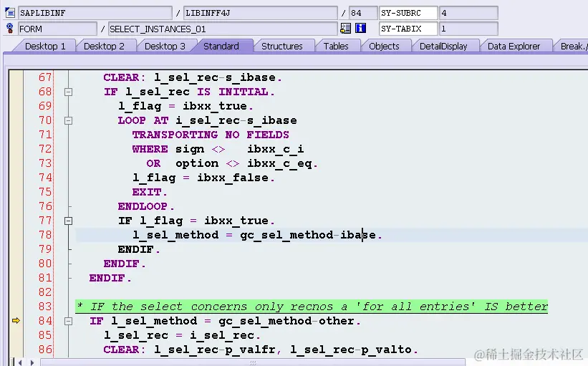The width and height of the screenshot is (588, 366).
Task: Click the FORM event icon
Action: coord(10,28)
